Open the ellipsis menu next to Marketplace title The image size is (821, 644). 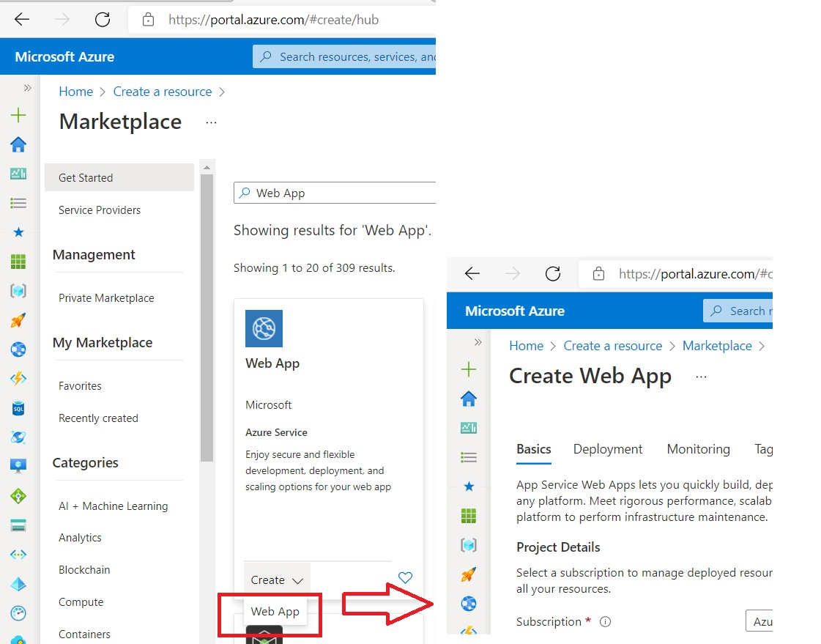(x=211, y=122)
